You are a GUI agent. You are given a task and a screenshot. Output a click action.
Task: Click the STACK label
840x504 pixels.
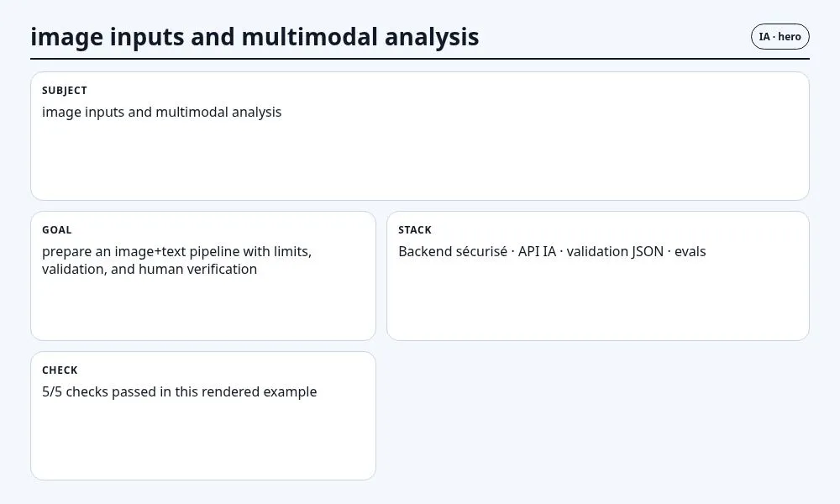[x=415, y=230]
